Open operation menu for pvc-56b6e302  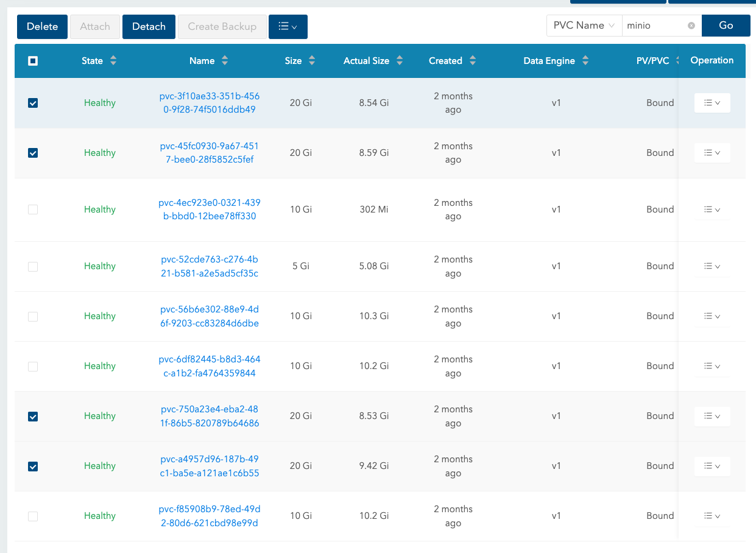[x=712, y=316]
